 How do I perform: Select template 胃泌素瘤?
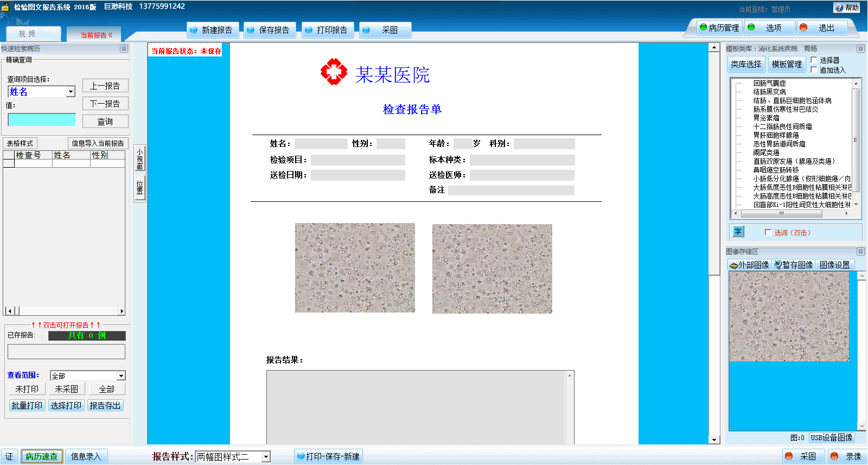pyautogui.click(x=766, y=118)
